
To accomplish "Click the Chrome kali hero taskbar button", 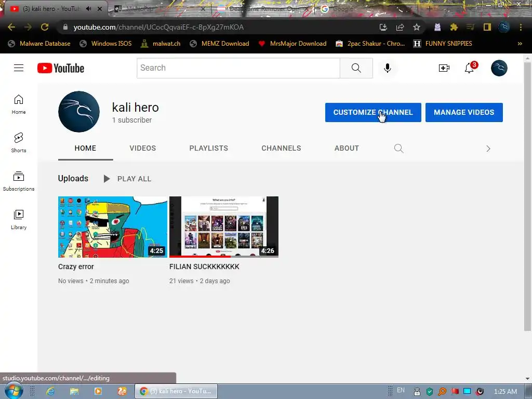I will (176, 391).
